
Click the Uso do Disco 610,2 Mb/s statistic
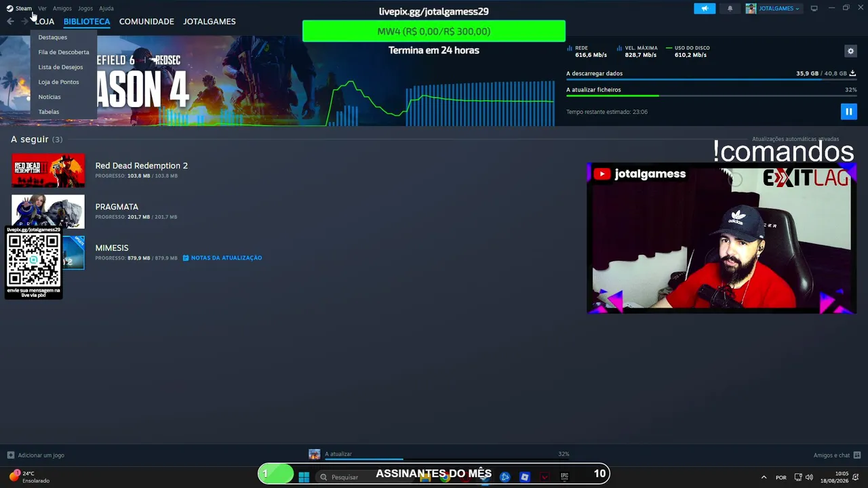688,52
